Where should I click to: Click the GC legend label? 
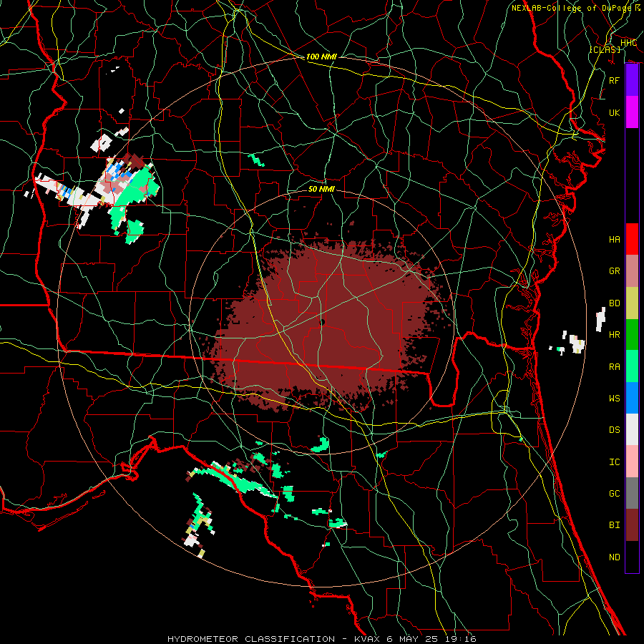(614, 493)
